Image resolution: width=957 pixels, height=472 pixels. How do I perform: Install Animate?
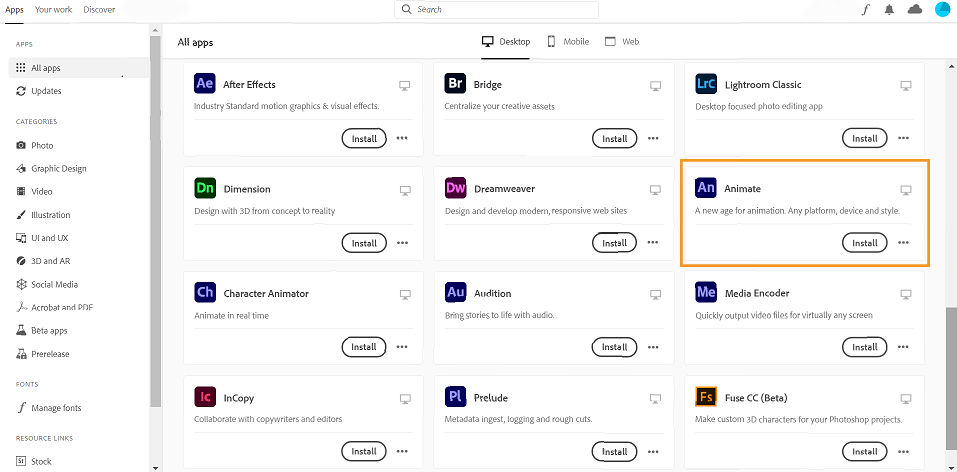pos(865,242)
